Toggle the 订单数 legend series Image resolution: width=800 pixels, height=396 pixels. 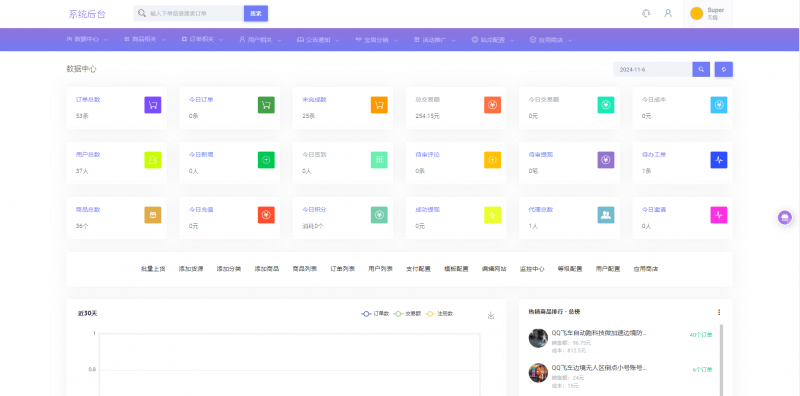(x=375, y=314)
